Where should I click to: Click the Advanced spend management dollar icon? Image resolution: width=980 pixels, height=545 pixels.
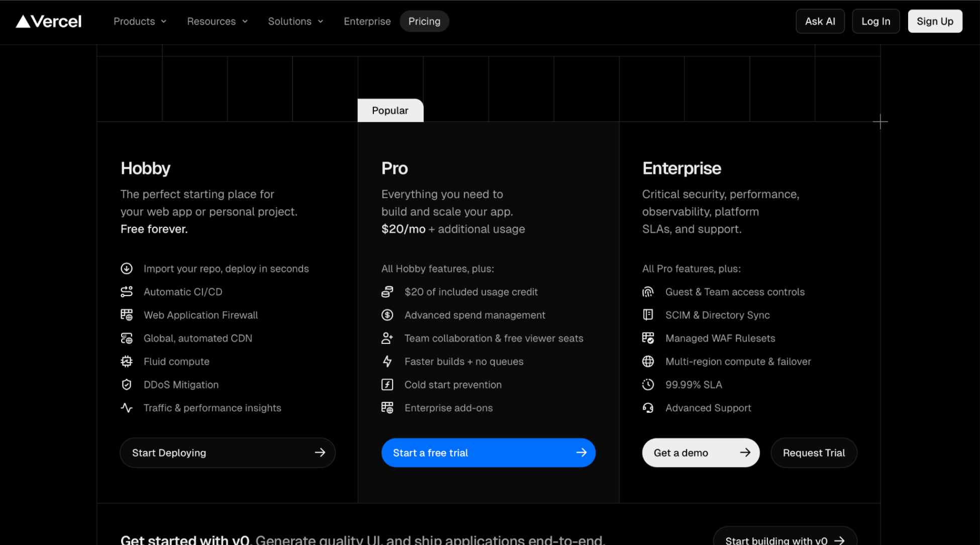tap(387, 315)
